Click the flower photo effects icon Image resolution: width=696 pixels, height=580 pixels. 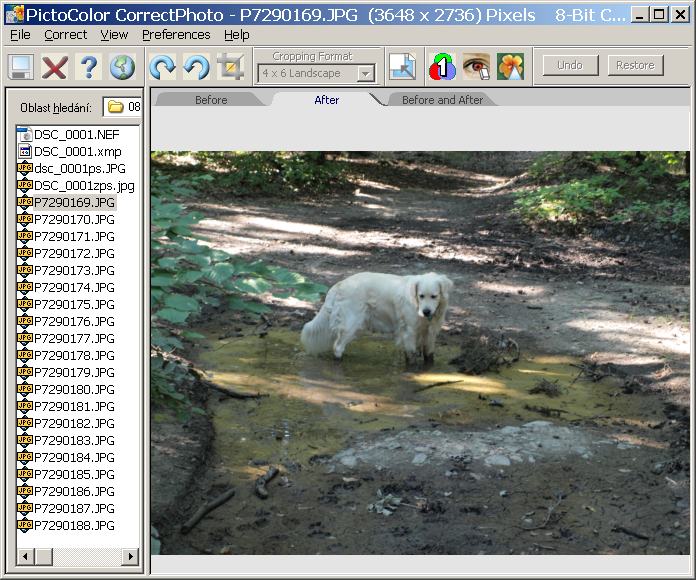coord(510,66)
